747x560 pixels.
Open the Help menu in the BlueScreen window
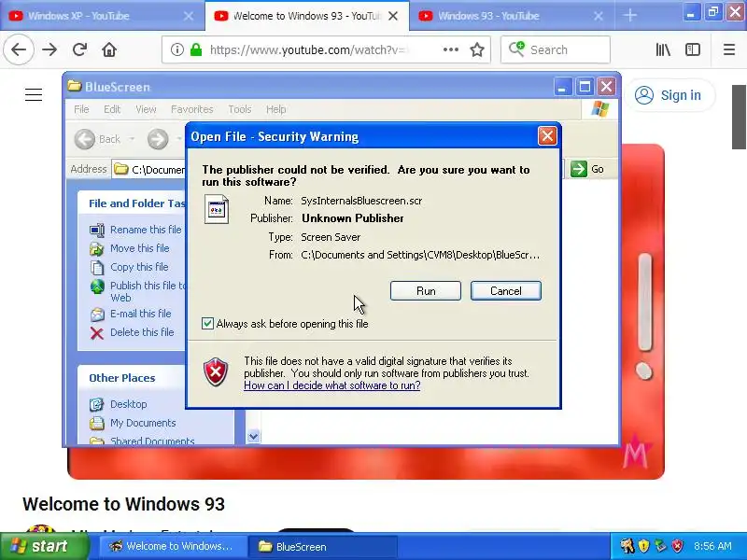pos(275,109)
